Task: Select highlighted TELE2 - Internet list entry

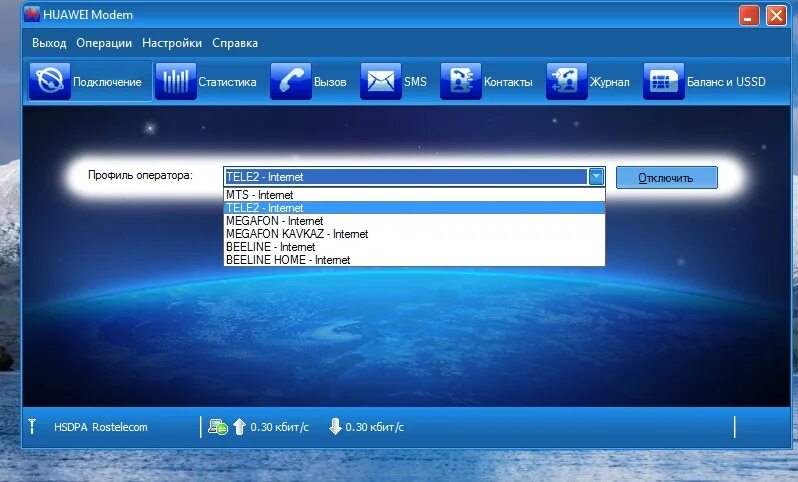Action: 414,208
